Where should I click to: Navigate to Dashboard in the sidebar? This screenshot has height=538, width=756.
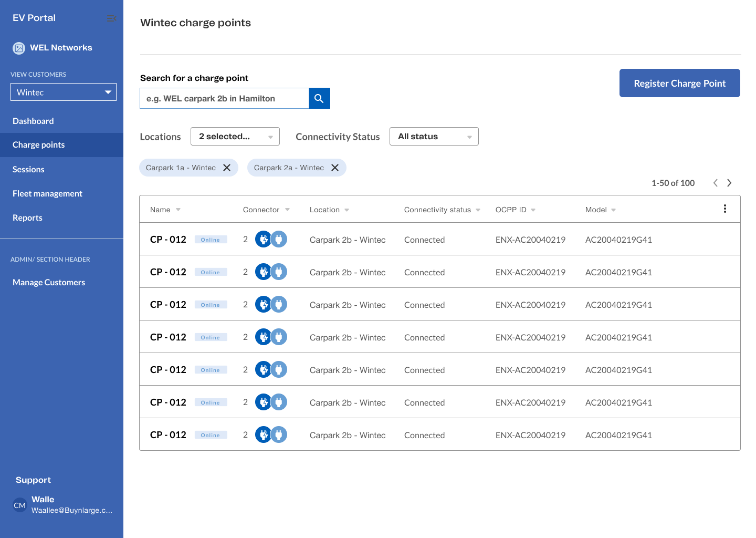pos(33,121)
